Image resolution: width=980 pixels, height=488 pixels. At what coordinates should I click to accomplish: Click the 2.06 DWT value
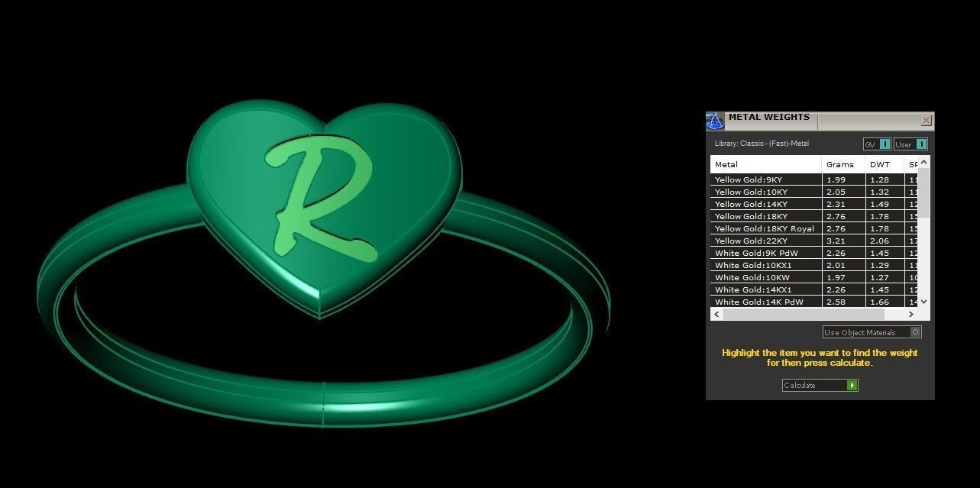[879, 241]
